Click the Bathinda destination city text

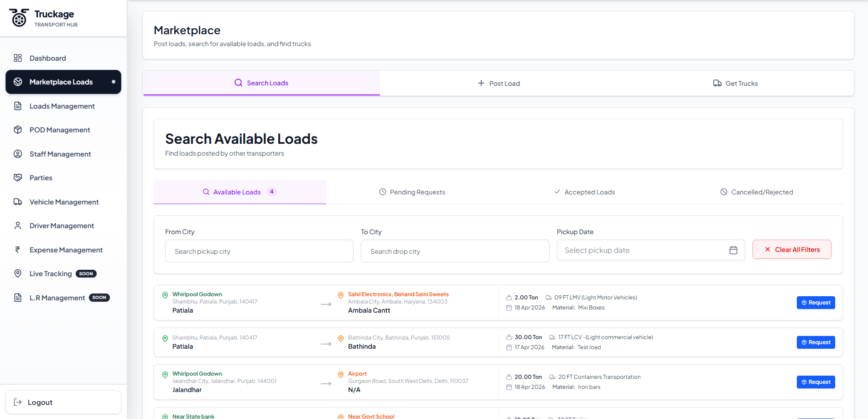tap(362, 346)
